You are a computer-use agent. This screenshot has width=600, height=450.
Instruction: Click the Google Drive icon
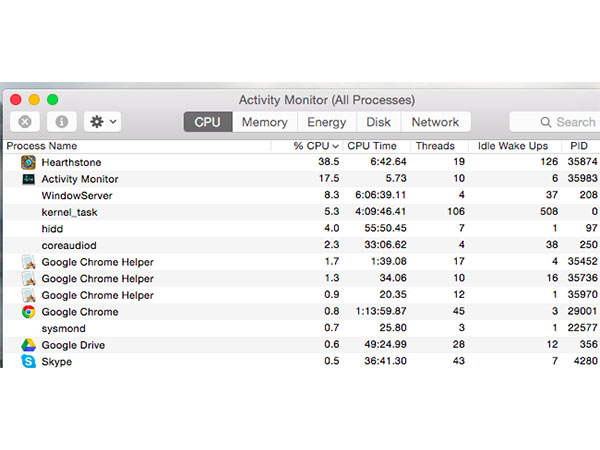[29, 345]
